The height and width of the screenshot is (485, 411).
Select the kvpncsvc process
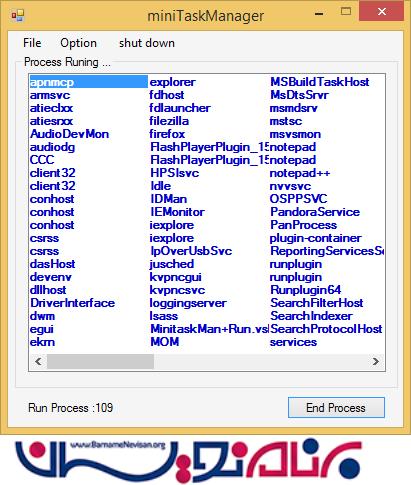point(177,290)
